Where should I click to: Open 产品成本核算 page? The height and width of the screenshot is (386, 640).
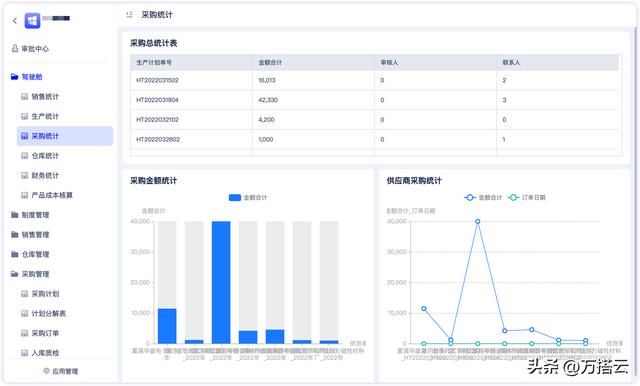click(52, 195)
